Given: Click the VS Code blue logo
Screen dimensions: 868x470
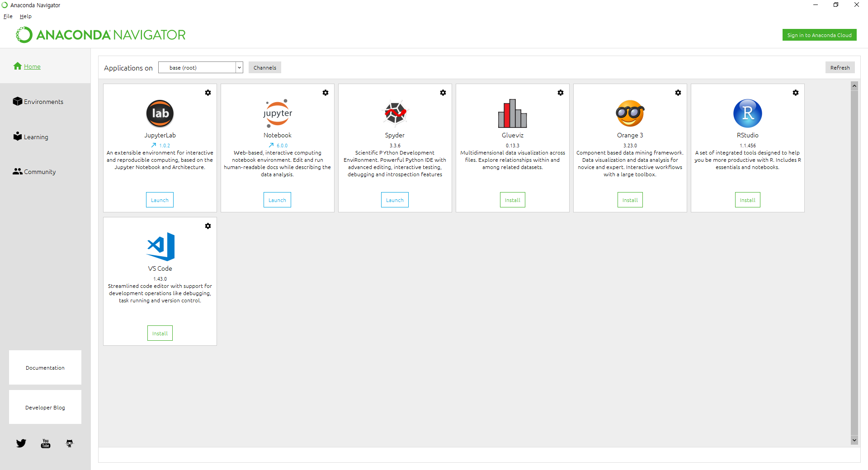Looking at the screenshot, I should (161, 247).
